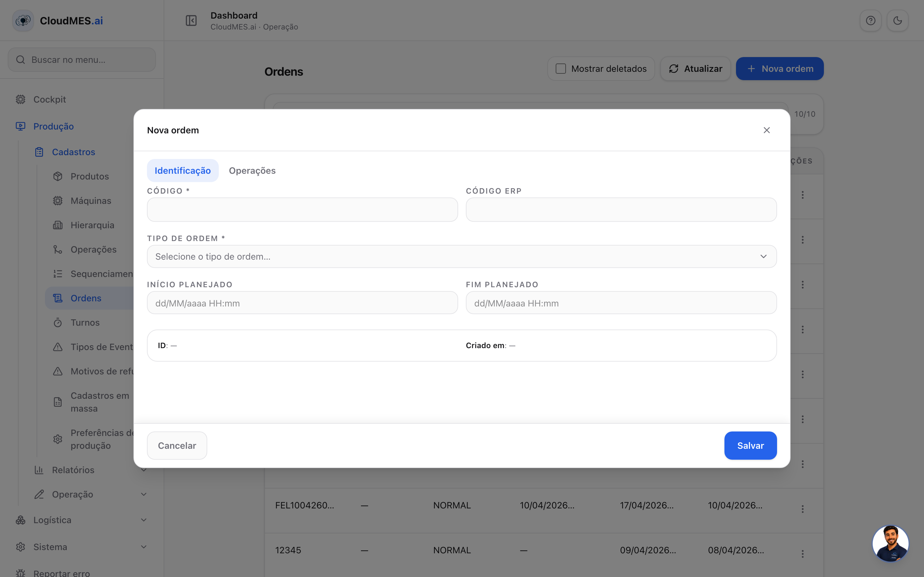
Task: Collapse the sidebar panel icon
Action: click(191, 21)
